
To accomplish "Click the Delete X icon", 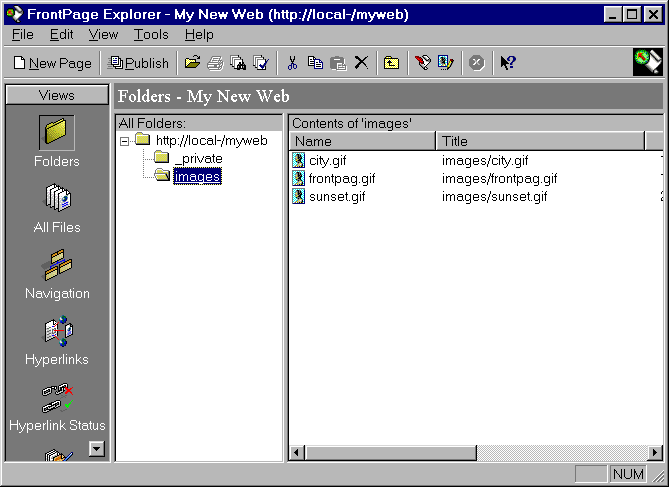I will [361, 63].
